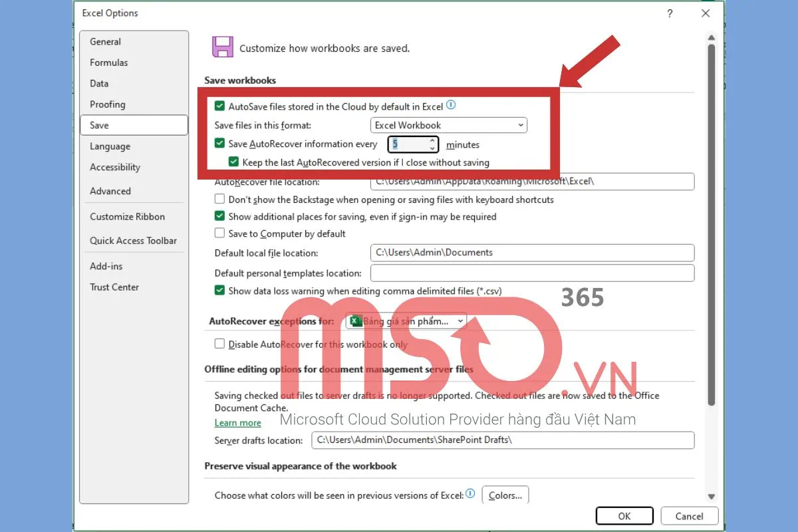
Task: Uncheck Show data loss warning for csv
Action: tap(219, 291)
